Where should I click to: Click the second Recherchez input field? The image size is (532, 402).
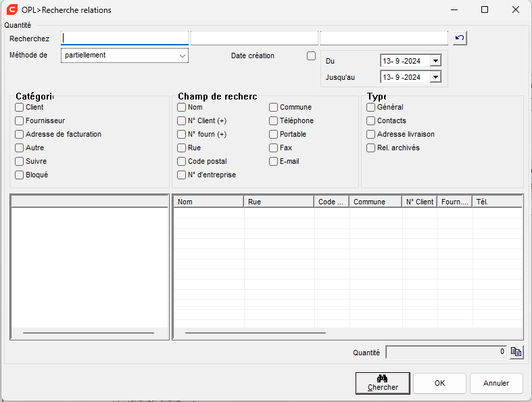pyautogui.click(x=254, y=38)
